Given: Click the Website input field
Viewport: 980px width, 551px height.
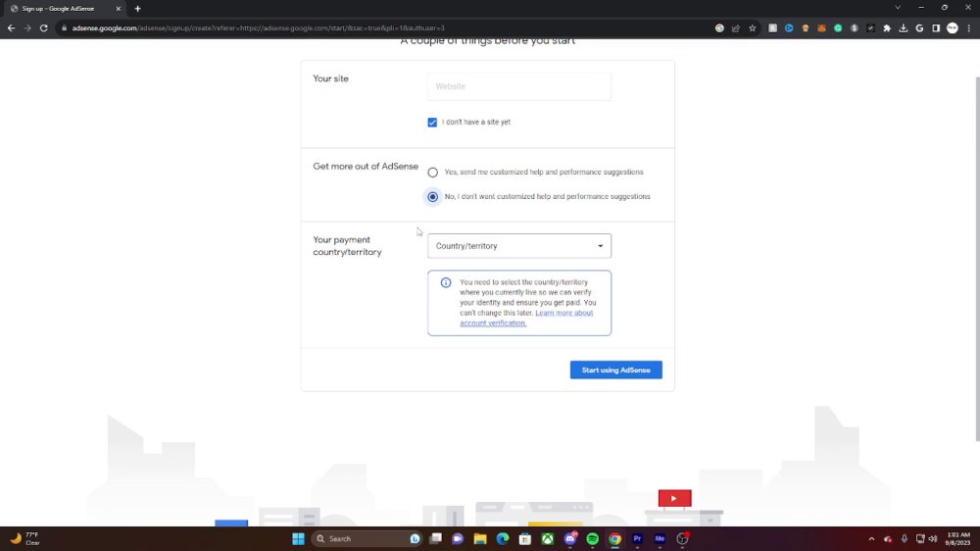Looking at the screenshot, I should click(x=519, y=86).
